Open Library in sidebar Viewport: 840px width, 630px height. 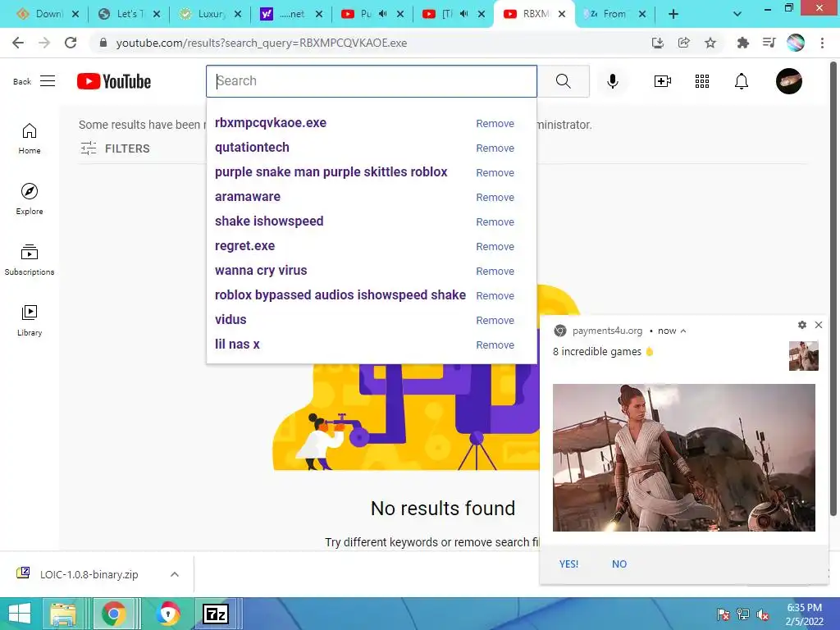30,321
